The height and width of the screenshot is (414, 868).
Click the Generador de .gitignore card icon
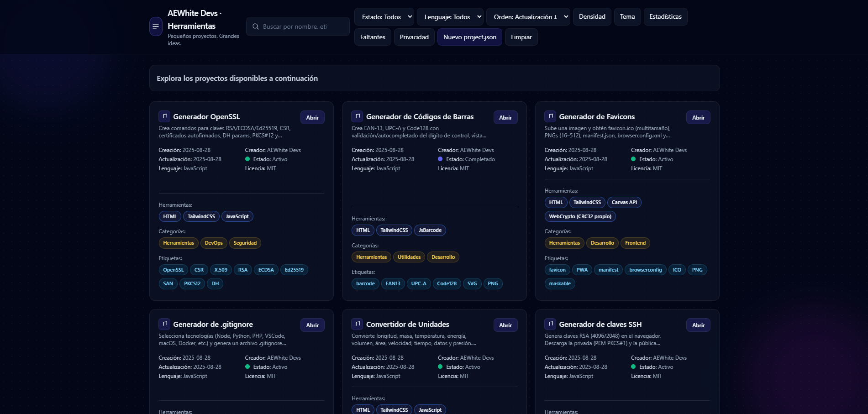164,324
